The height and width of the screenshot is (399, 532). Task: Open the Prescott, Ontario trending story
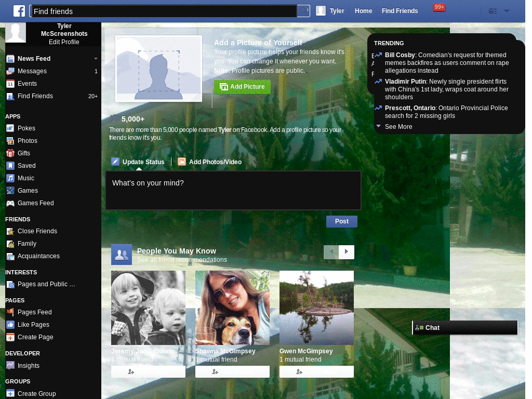(446, 112)
